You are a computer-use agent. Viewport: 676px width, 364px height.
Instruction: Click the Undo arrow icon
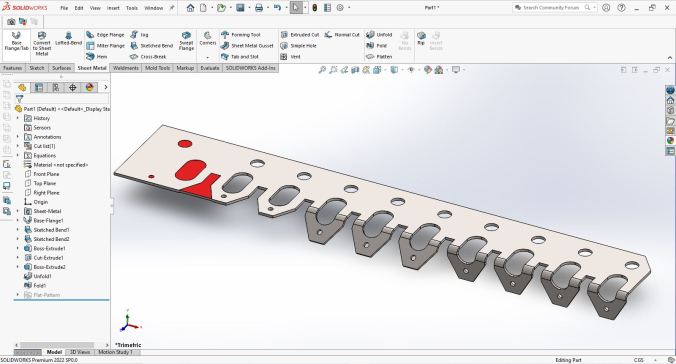277,8
